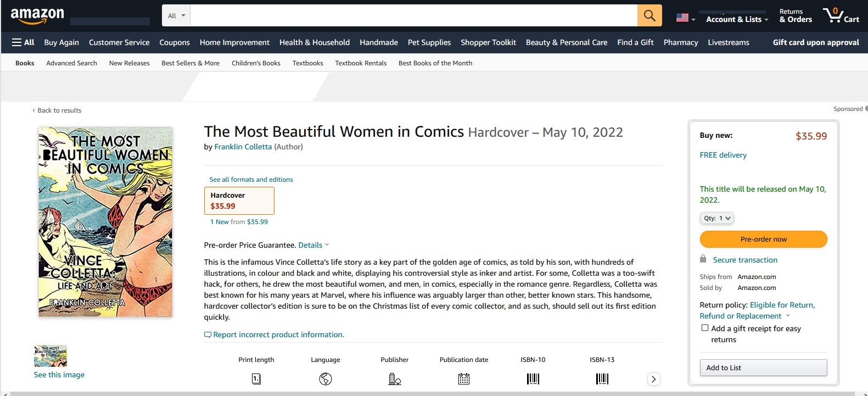The image size is (868, 396).
Task: Click into the Amazon search field
Action: 413,15
